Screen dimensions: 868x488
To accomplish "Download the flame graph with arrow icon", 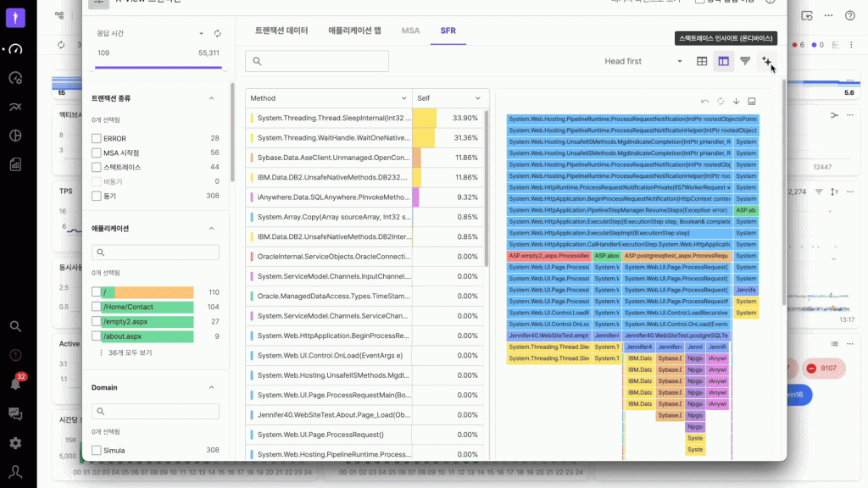I will (x=736, y=101).
